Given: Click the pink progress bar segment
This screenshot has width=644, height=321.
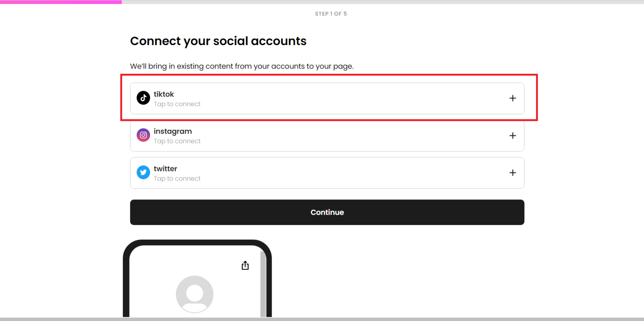Looking at the screenshot, I should click(x=60, y=2).
